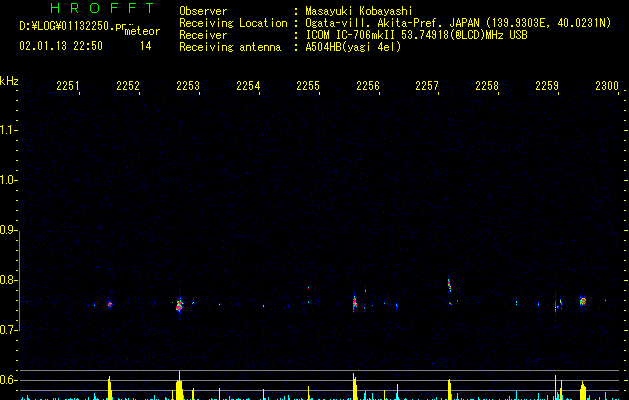The height and width of the screenshot is (400, 629).
Task: Click the date stamp 02.01.13 22:50
Action: pyautogui.click(x=61, y=46)
